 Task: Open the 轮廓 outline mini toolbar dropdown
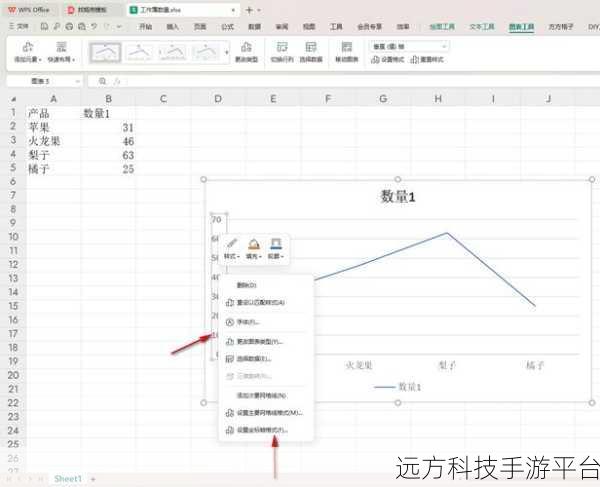[276, 249]
